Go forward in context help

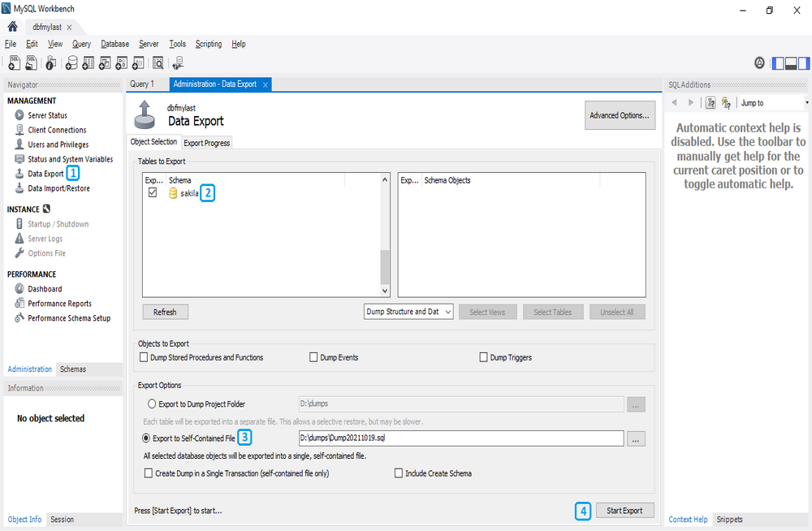click(x=691, y=102)
